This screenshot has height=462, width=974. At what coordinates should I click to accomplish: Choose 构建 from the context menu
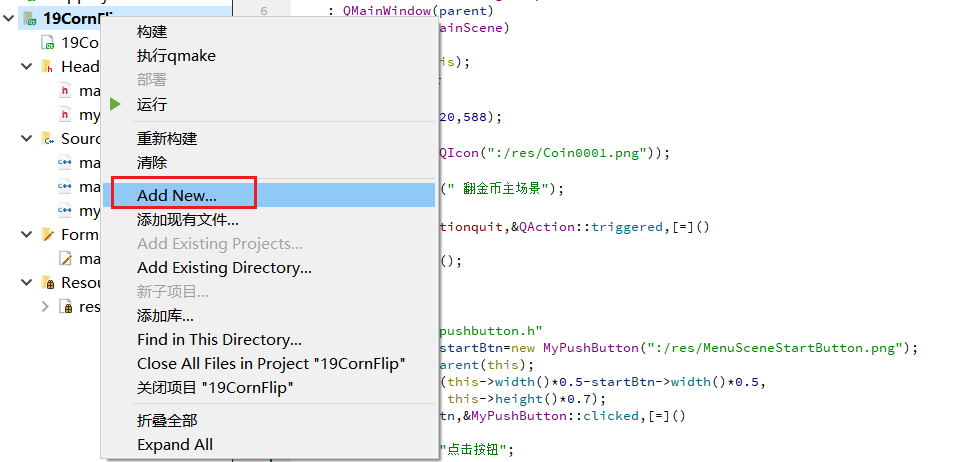pyautogui.click(x=268, y=32)
